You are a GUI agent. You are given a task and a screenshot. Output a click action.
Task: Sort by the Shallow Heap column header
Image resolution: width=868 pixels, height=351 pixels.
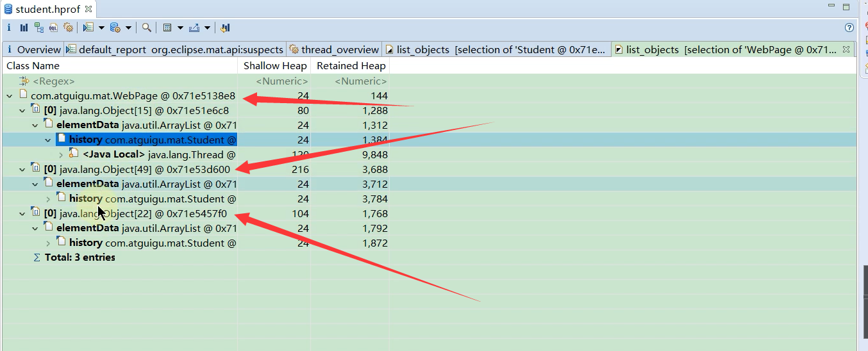274,65
